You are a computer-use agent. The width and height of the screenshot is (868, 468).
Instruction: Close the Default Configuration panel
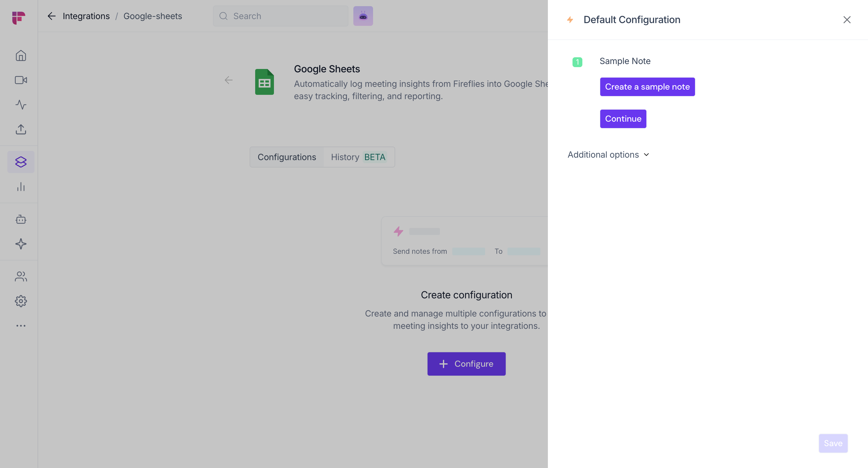click(x=846, y=20)
